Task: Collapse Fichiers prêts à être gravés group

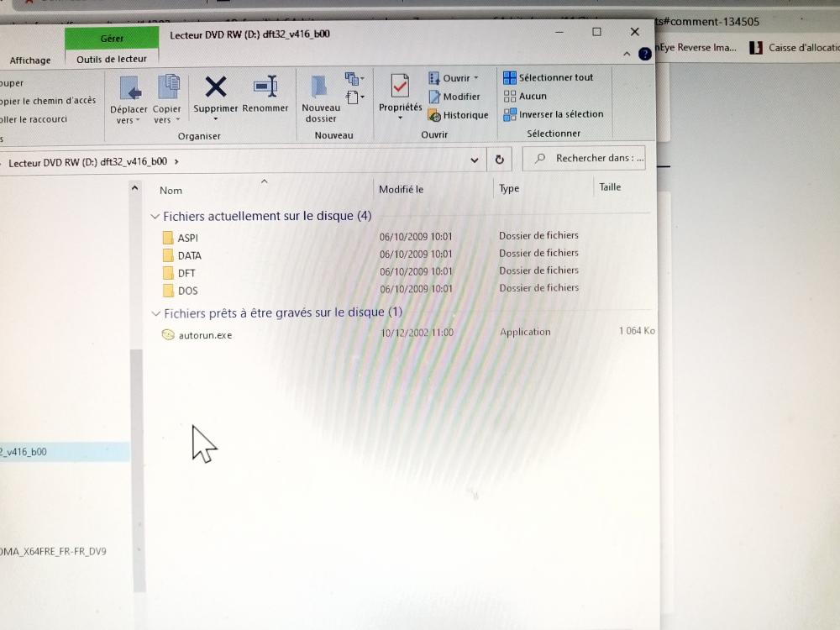Action: click(156, 313)
